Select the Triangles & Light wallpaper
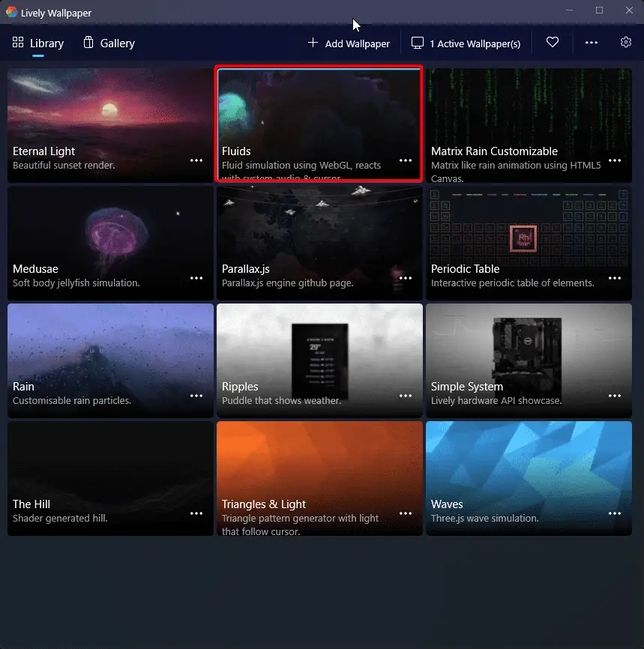644x649 pixels. 319,478
